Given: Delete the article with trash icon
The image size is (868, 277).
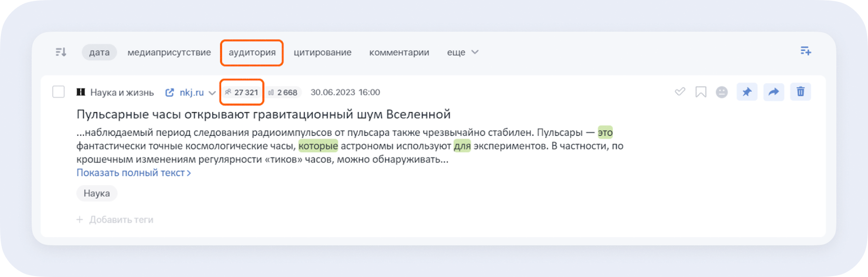Looking at the screenshot, I should 800,92.
